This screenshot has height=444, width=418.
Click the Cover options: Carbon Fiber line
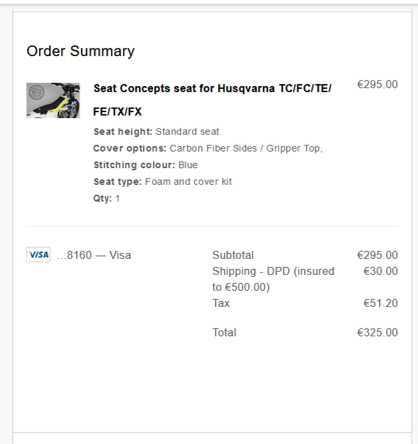tap(207, 148)
